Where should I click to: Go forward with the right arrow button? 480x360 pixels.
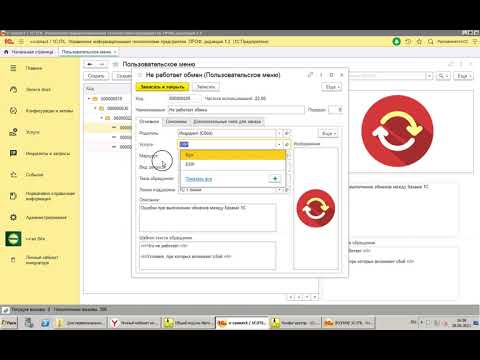tap(102, 64)
